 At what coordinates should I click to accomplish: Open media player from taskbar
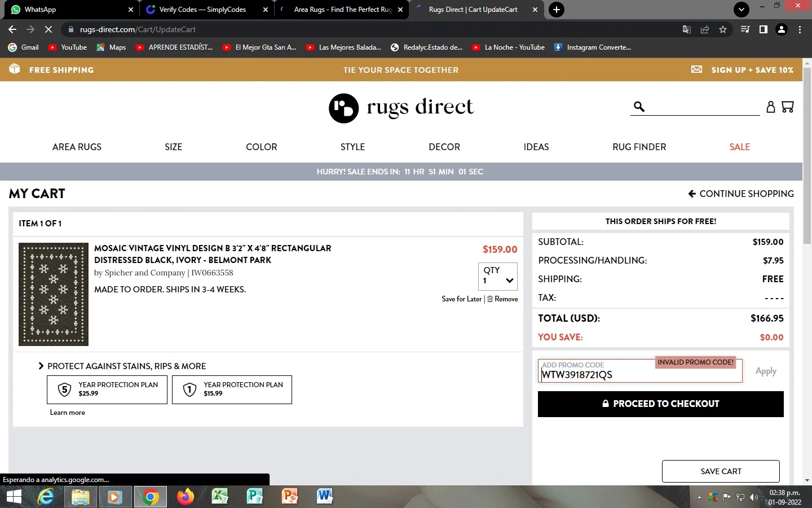(x=114, y=497)
